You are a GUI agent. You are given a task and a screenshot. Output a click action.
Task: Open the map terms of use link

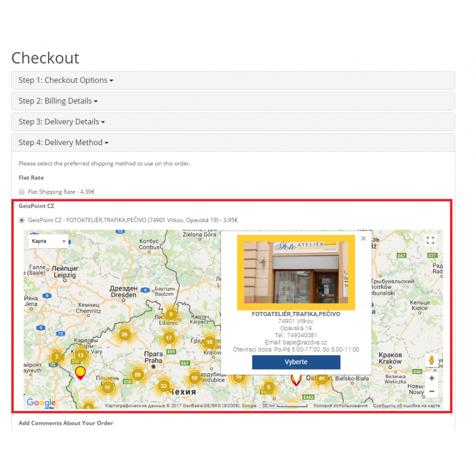tap(340, 406)
